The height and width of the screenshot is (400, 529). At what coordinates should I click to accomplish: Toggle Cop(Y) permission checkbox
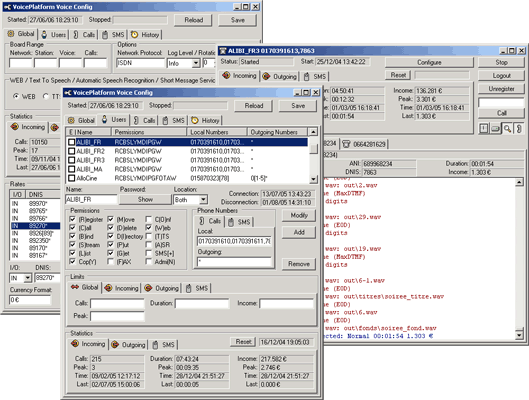coord(73,262)
